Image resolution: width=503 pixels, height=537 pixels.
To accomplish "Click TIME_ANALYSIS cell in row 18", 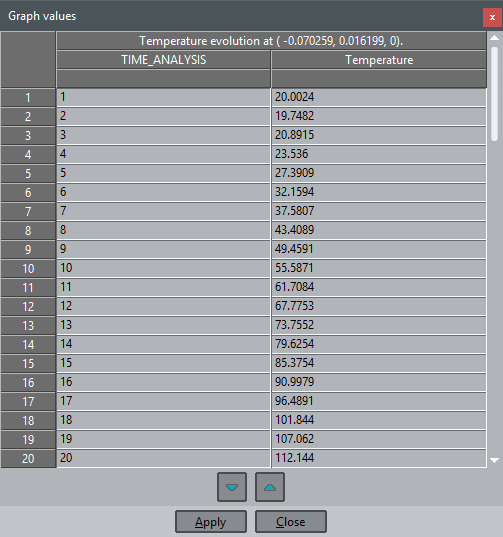I will coord(164,420).
